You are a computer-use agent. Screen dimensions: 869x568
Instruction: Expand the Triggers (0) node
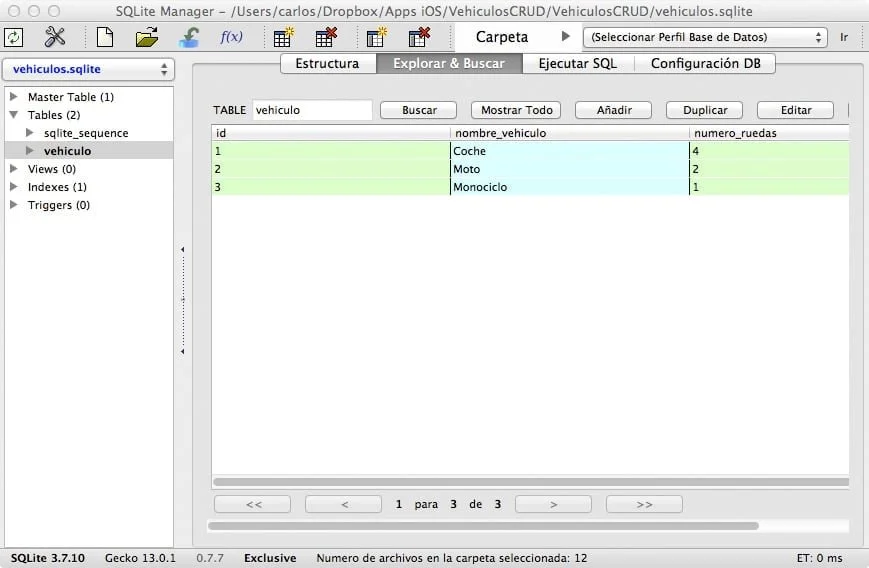pos(14,205)
